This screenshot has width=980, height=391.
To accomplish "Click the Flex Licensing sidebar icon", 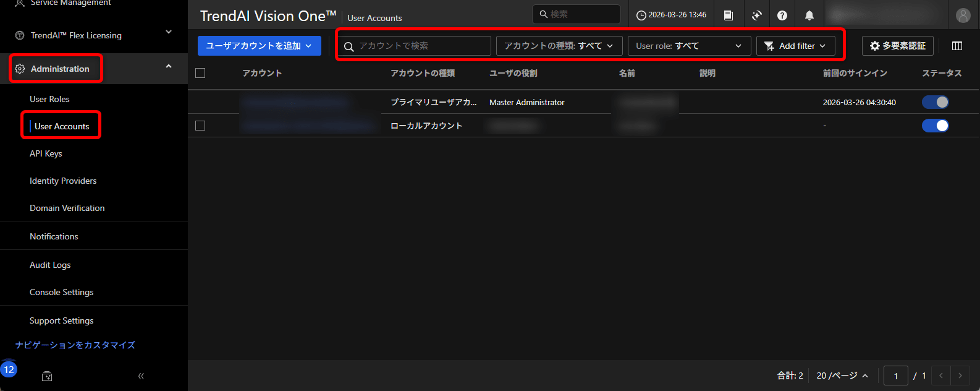I will coord(20,35).
